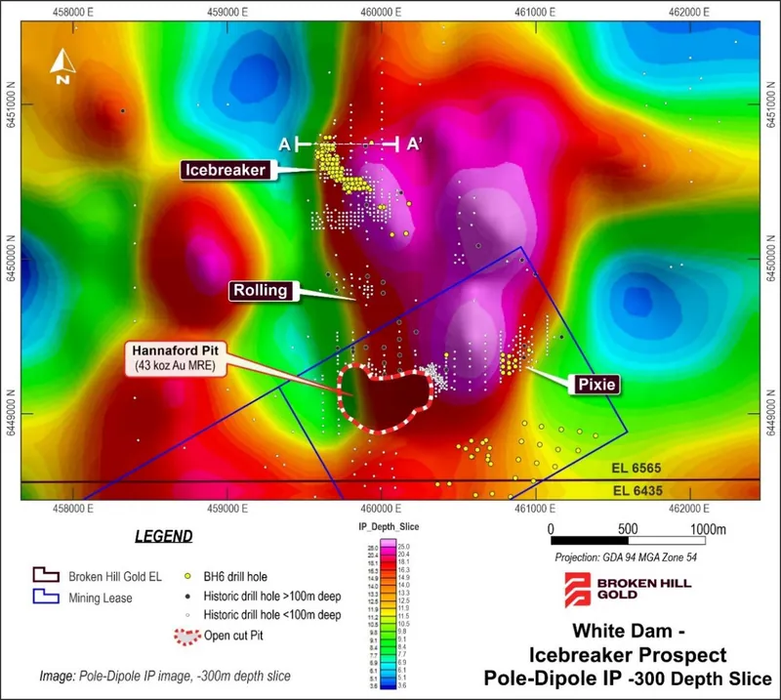Image resolution: width=781 pixels, height=700 pixels.
Task: Click the 'Projection: GDA 94 MGA Zone 54' text
Action: (x=626, y=557)
